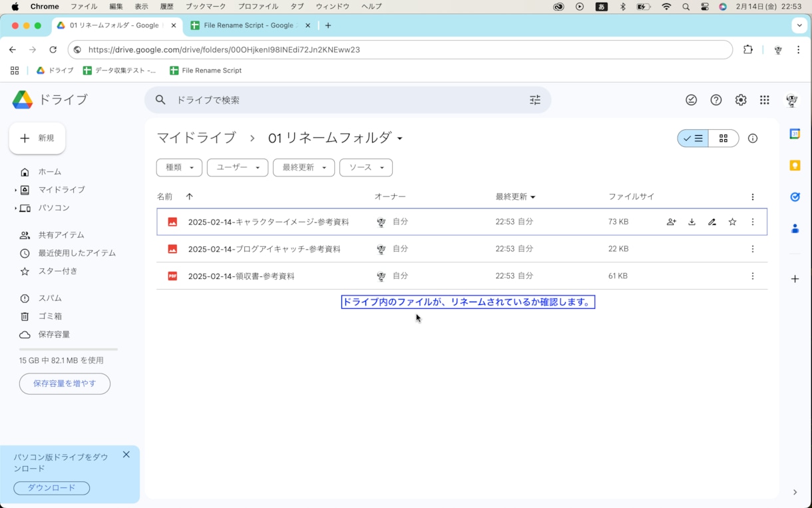Open ホーム in sidebar
Screen dimensions: 812x508
[49, 172]
